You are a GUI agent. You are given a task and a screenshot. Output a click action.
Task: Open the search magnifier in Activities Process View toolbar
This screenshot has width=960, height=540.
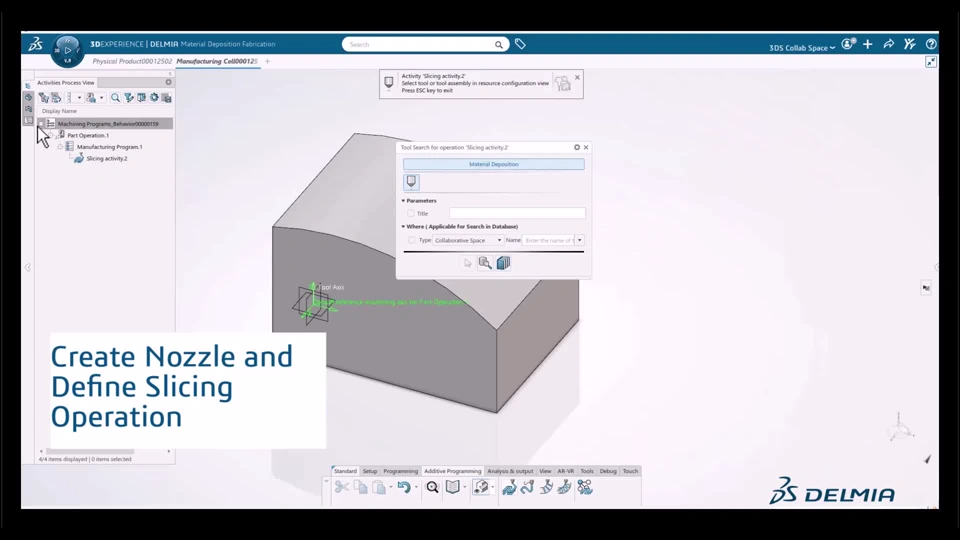pos(115,98)
